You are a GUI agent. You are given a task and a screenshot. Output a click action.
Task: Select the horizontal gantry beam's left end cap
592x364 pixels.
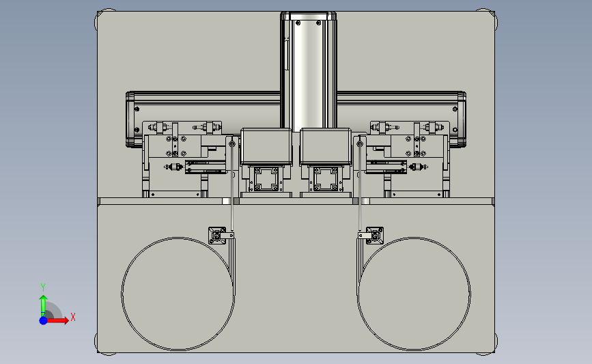(x=130, y=119)
